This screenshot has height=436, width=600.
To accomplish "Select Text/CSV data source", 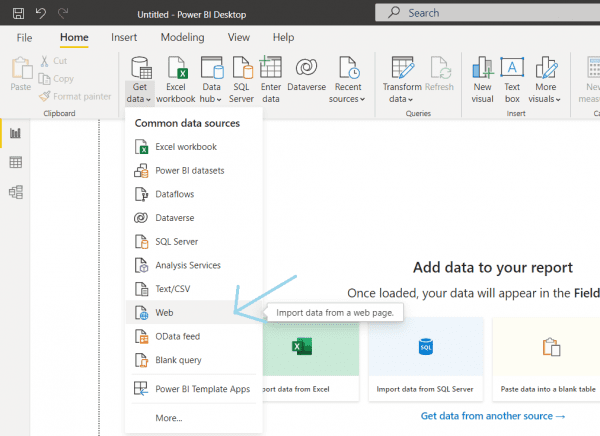I will (194, 289).
